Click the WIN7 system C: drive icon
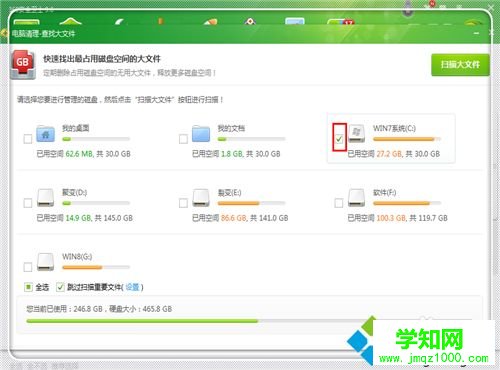 coord(357,134)
